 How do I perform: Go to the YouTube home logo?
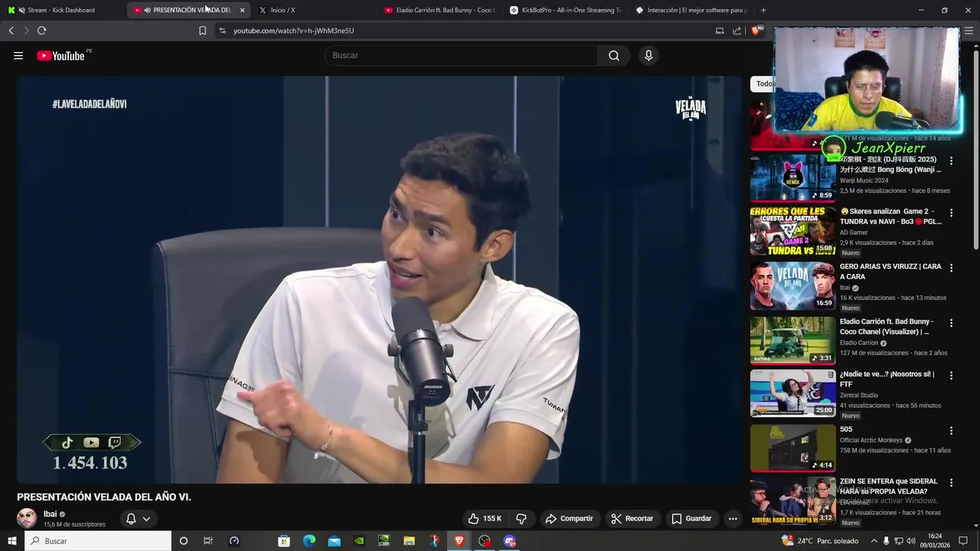point(60,56)
